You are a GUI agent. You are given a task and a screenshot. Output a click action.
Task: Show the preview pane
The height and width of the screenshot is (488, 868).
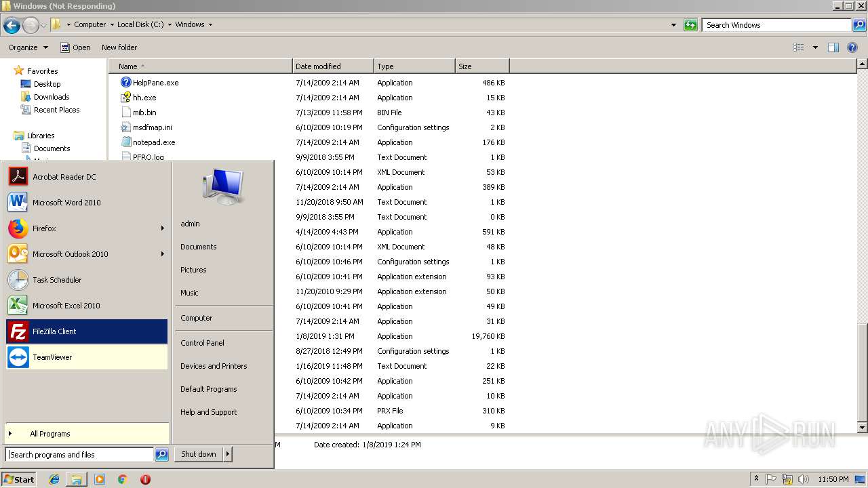(x=833, y=47)
